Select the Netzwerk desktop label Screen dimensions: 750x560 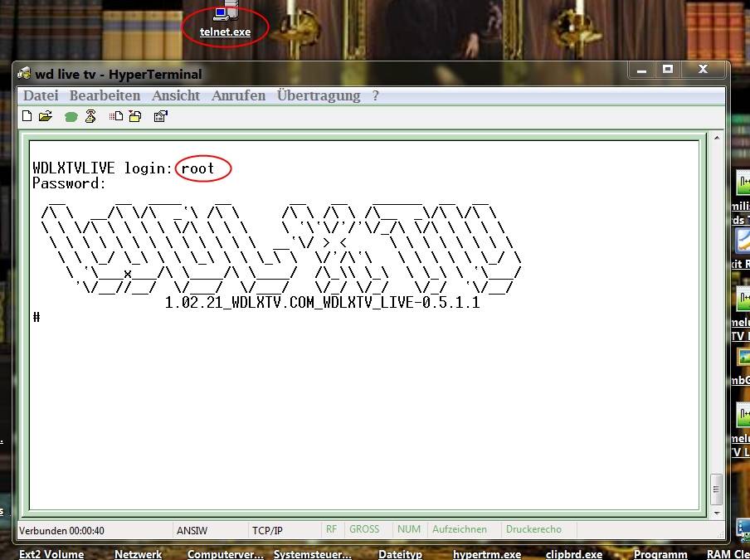[139, 554]
